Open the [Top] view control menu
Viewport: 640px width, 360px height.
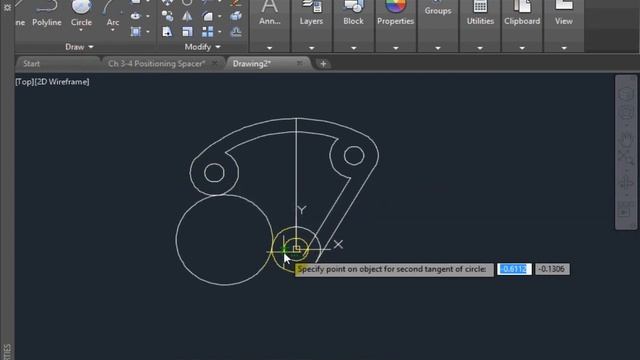(x=24, y=82)
